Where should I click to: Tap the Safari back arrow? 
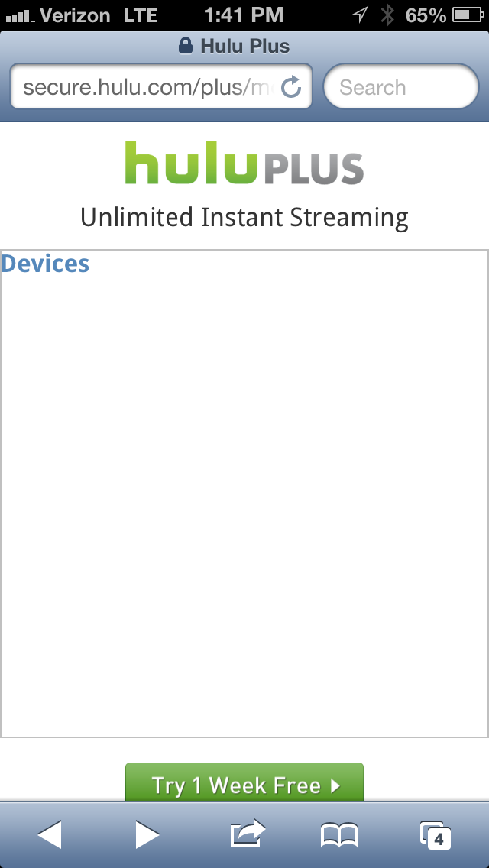point(50,834)
